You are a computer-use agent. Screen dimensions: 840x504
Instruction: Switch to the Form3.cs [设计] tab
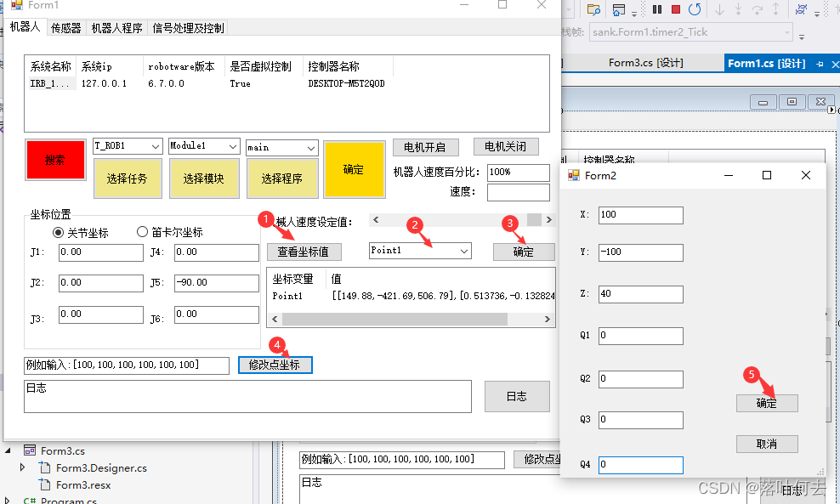coord(646,62)
